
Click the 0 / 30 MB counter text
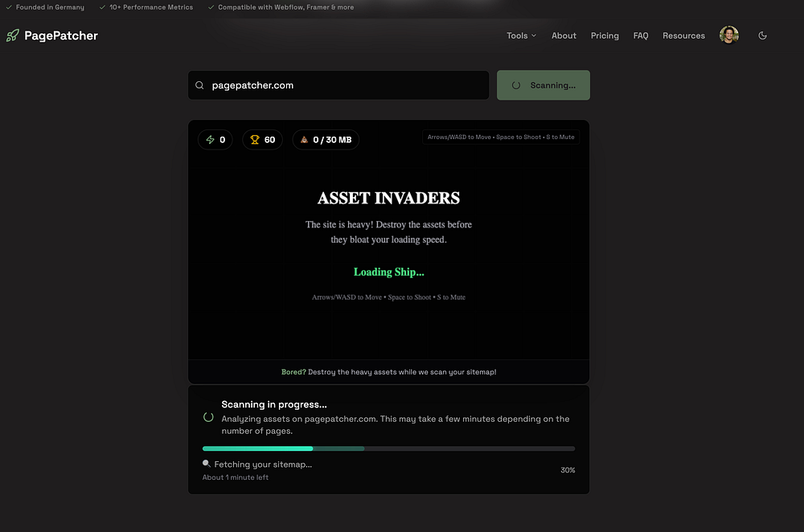332,139
